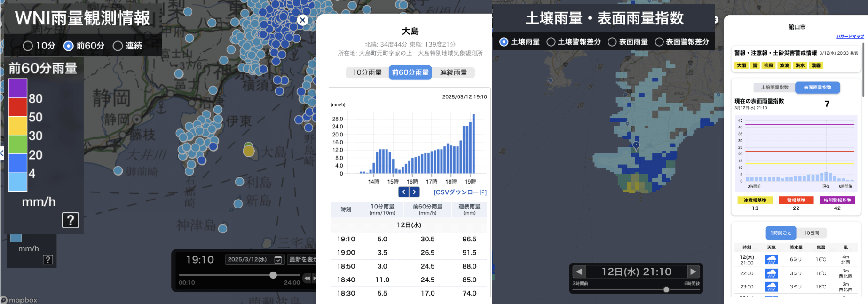Screen dimensions: 868x304
Task: Step back time on soil rainfall map
Action: pyautogui.click(x=579, y=272)
